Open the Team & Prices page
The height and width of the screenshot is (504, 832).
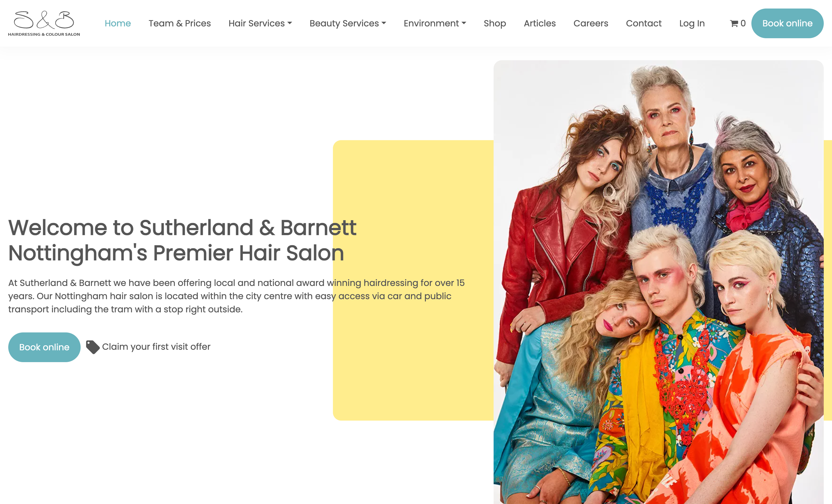point(180,23)
